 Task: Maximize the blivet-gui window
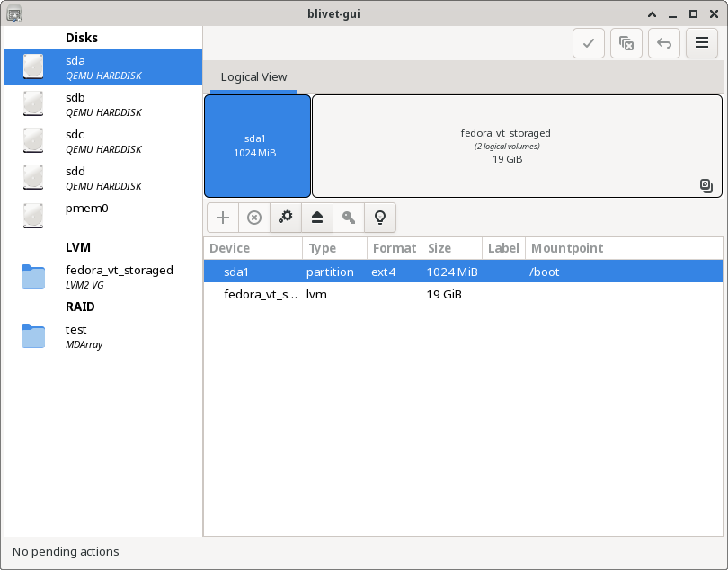coord(693,14)
